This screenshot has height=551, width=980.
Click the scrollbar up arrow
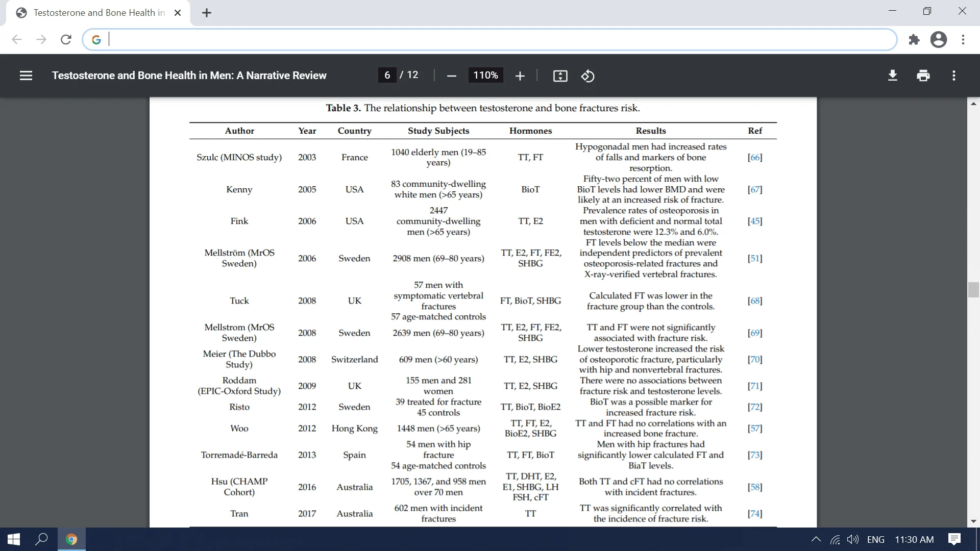973,104
